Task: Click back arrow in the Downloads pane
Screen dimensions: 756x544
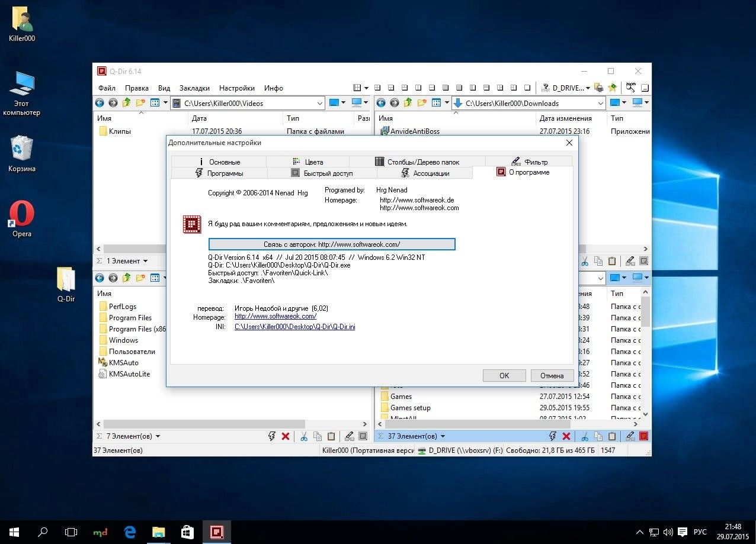Action: point(381,102)
